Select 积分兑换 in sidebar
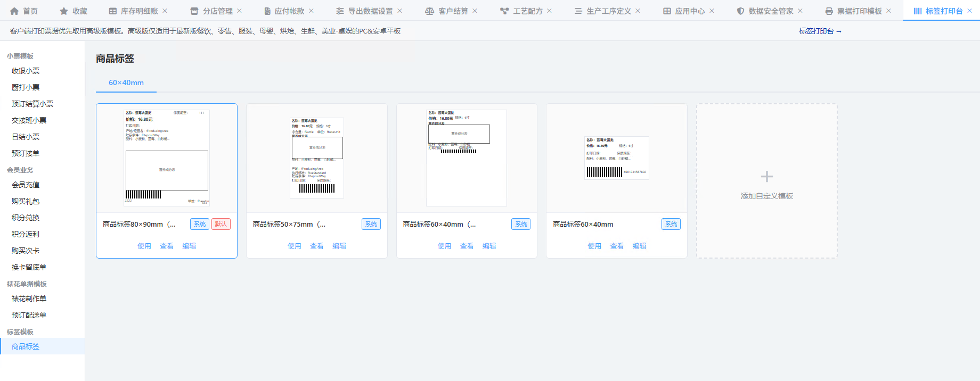The height and width of the screenshot is (381, 980). (x=26, y=218)
